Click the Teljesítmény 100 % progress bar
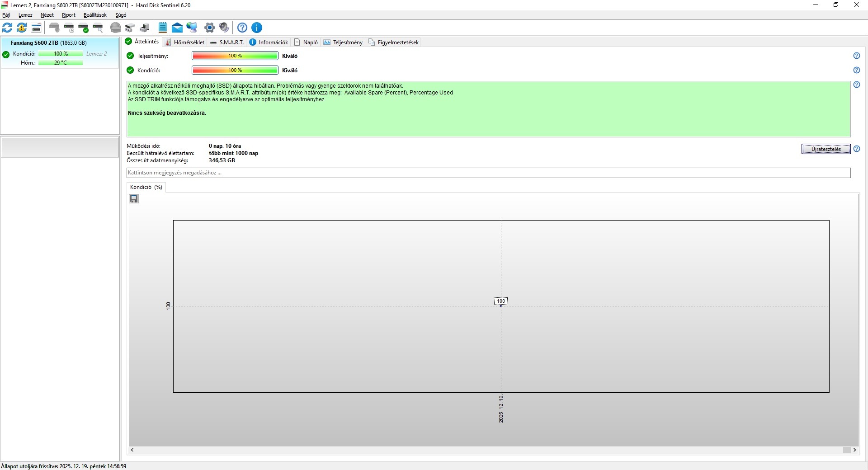The height and width of the screenshot is (470, 868). (235, 56)
